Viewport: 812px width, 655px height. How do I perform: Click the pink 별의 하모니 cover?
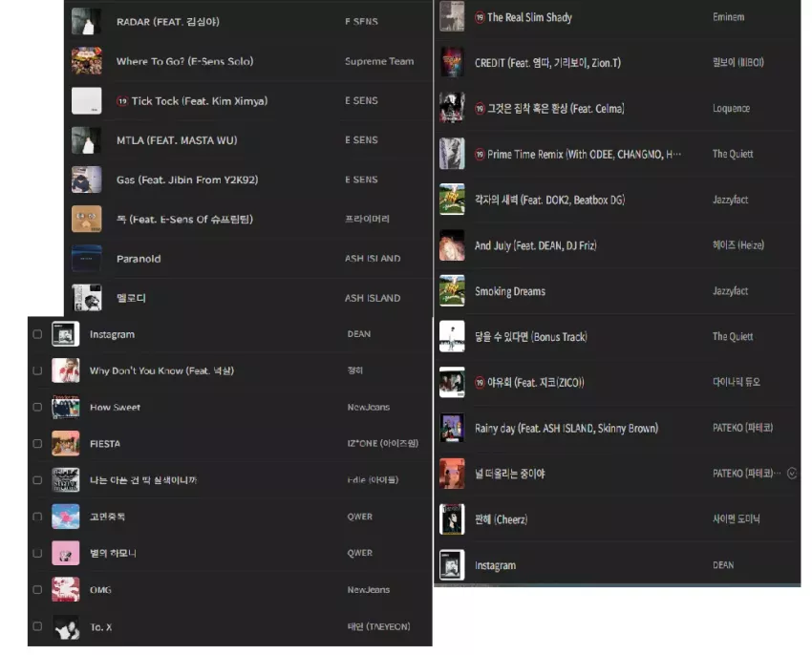[x=66, y=553]
